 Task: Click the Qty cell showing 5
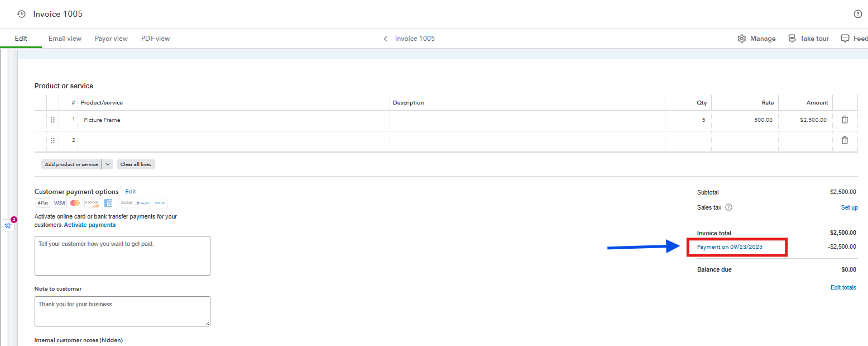[x=688, y=120]
